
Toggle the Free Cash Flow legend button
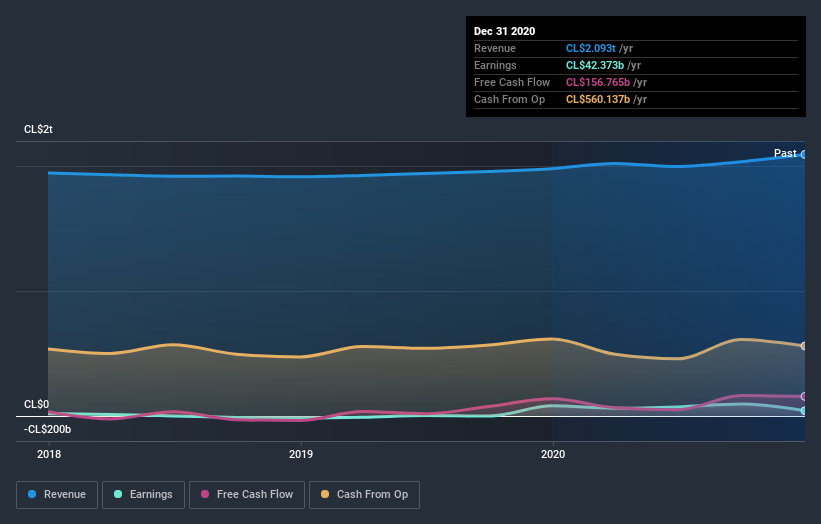tap(247, 495)
